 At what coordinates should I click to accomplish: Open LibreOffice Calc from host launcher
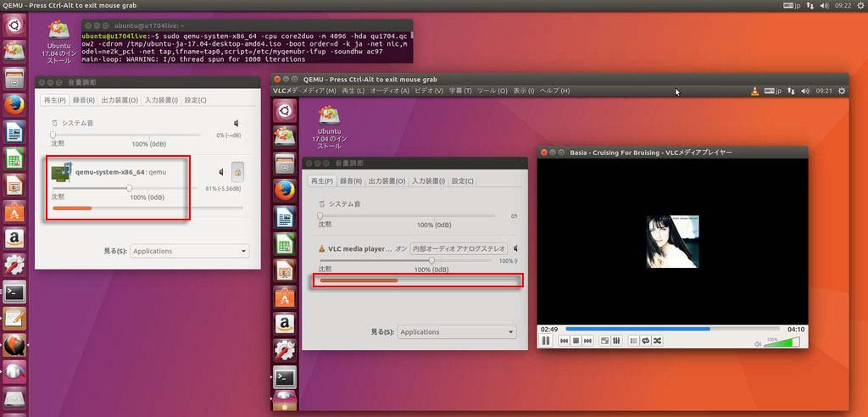pos(14,158)
